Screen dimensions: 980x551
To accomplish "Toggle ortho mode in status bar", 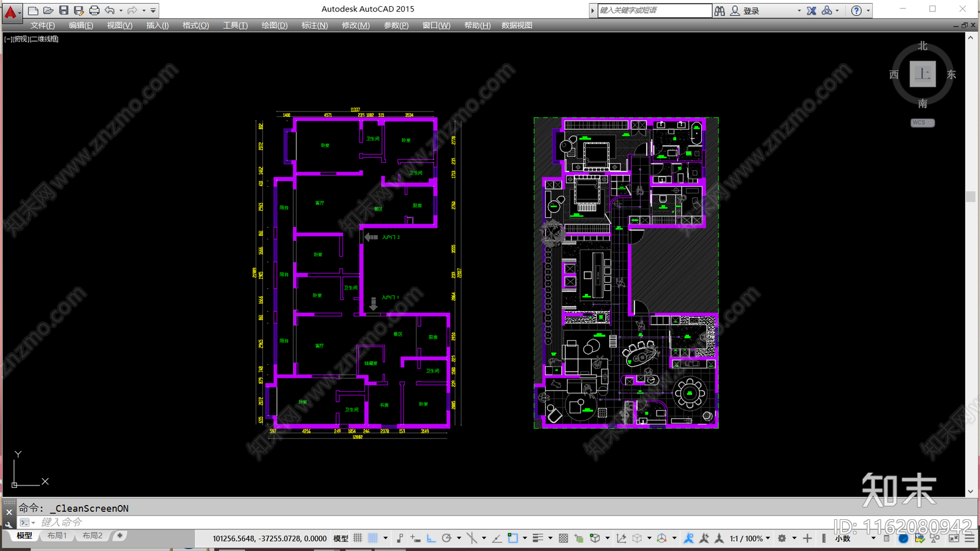I will tap(431, 538).
